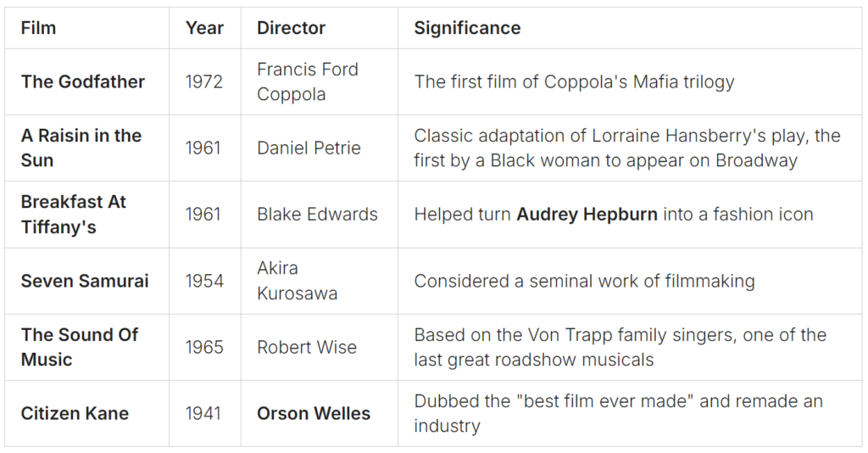The width and height of the screenshot is (868, 453).
Task: Select the Director column header
Action: point(291,28)
